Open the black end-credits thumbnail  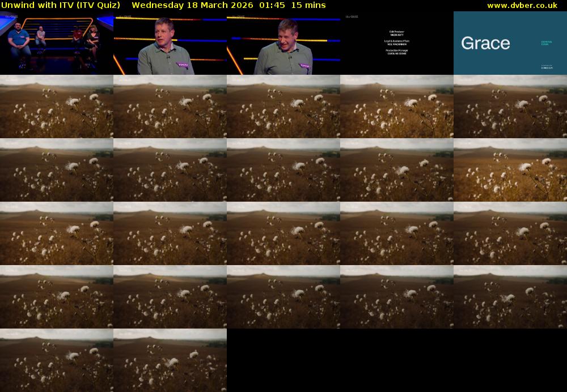[x=397, y=43]
